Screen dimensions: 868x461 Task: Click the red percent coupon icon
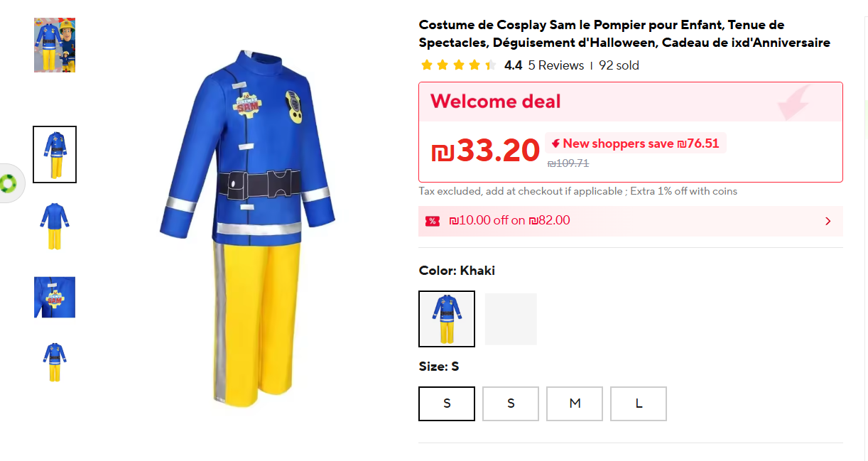point(432,221)
